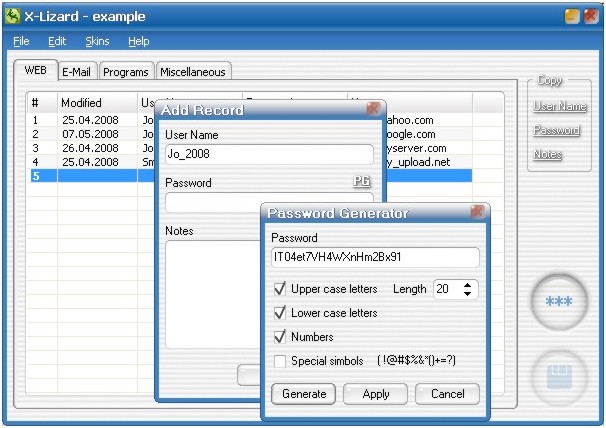This screenshot has height=428, width=606.
Task: Open the File menu
Action: click(x=21, y=41)
